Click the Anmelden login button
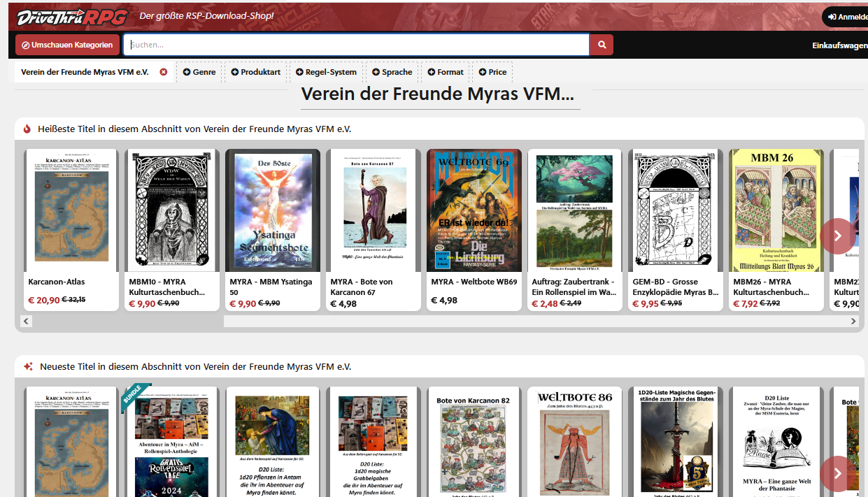This screenshot has height=497, width=868. click(x=846, y=17)
